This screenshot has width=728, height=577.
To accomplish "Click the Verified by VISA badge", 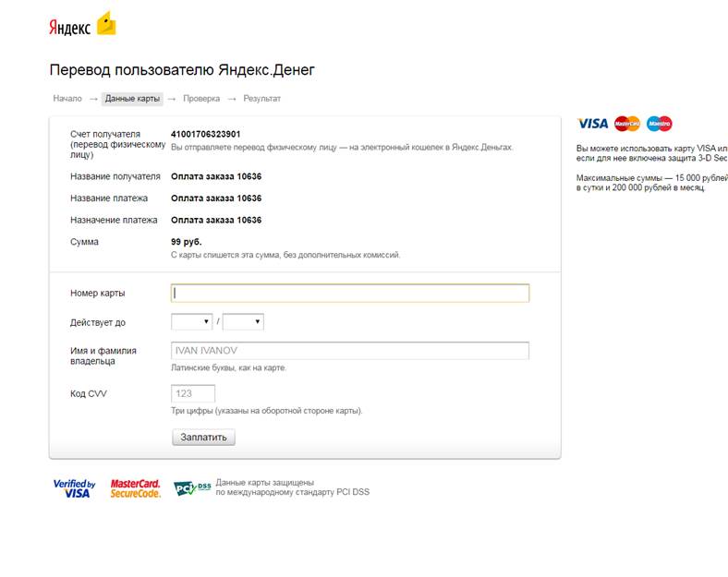I will click(x=74, y=489).
